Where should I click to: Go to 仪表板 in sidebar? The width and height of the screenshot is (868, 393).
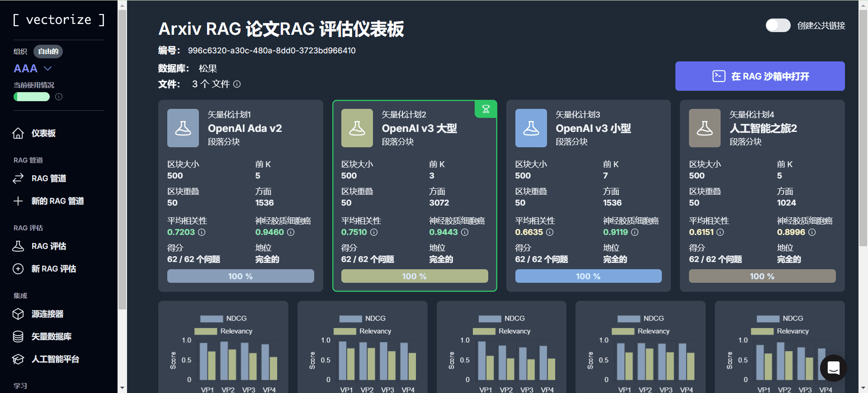[x=43, y=133]
